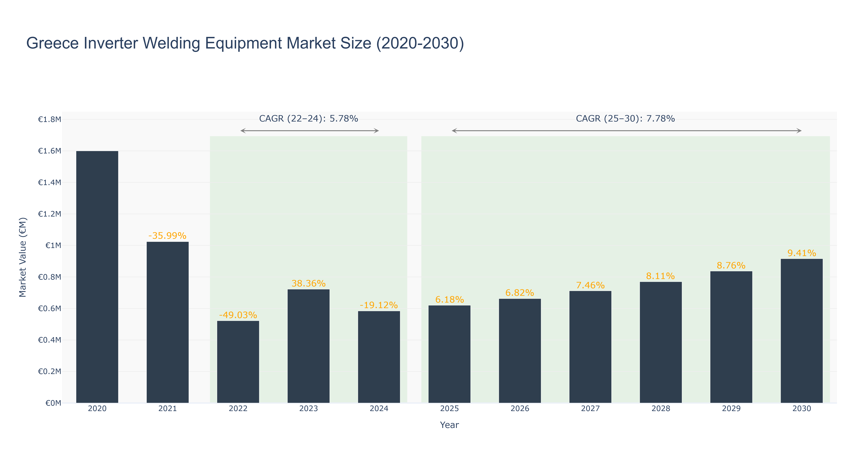Click the 6.18% growth label

(x=449, y=300)
